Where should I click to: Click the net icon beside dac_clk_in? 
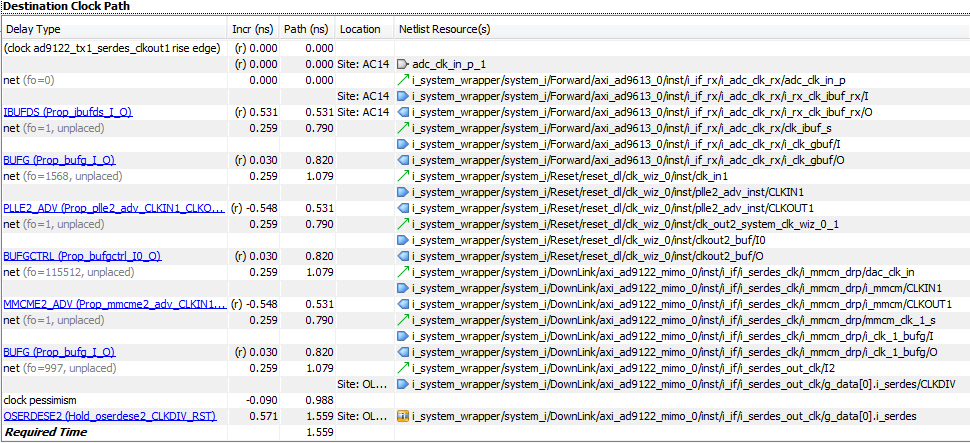pyautogui.click(x=403, y=271)
